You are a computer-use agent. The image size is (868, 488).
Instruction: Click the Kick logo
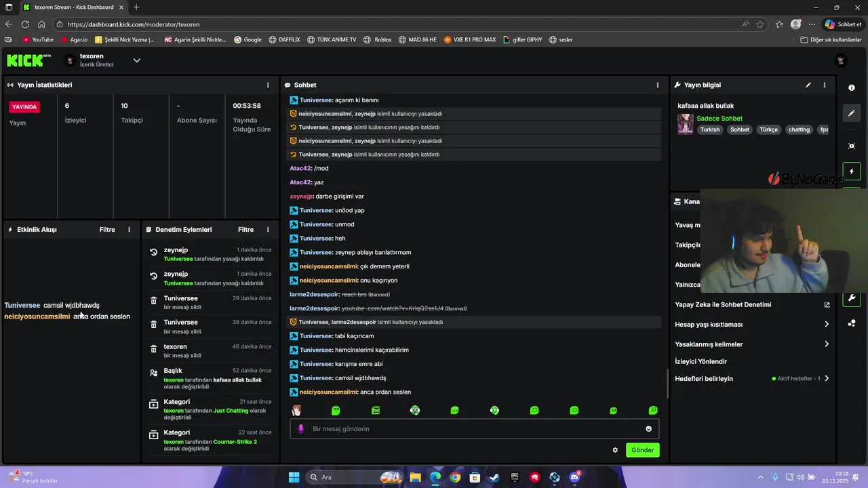point(28,60)
